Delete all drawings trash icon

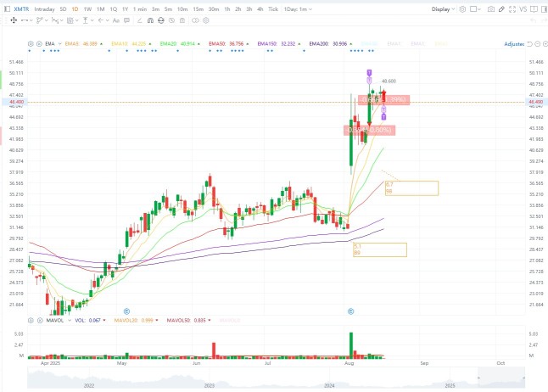point(182,20)
